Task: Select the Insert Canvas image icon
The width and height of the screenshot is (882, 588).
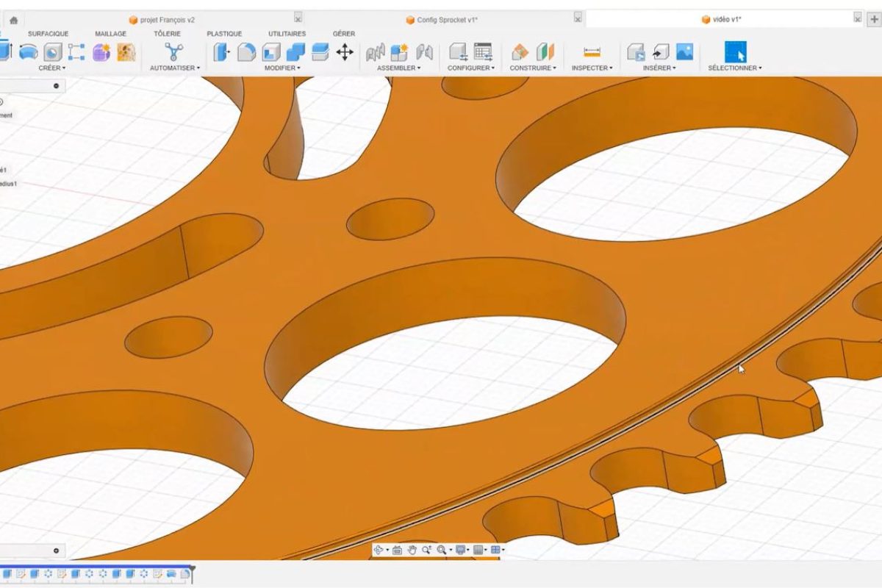Action: pos(684,52)
